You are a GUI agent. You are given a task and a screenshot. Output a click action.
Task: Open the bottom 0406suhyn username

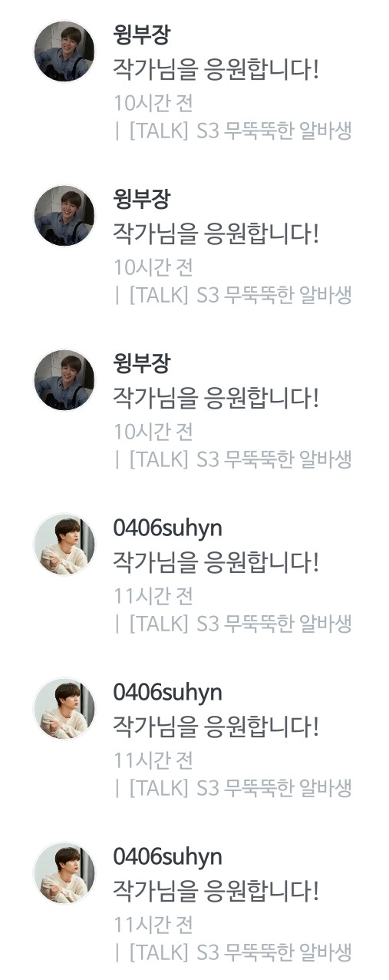point(168,857)
